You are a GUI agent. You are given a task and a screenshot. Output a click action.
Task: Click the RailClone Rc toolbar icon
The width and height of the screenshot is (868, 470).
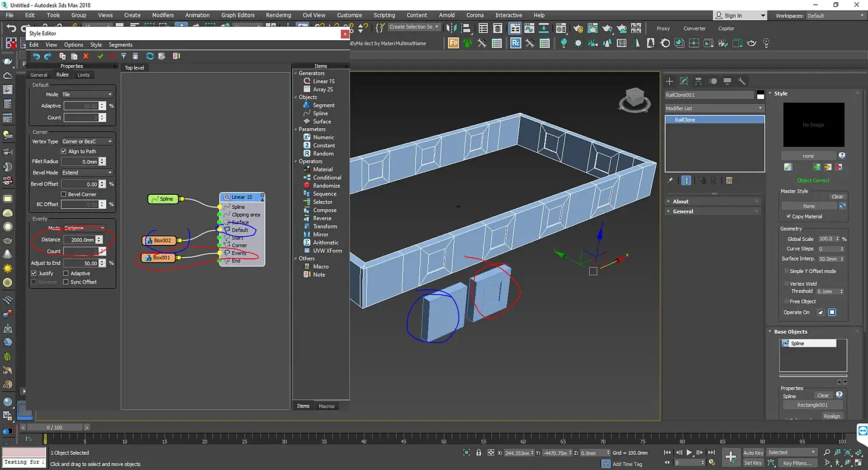(x=516, y=43)
